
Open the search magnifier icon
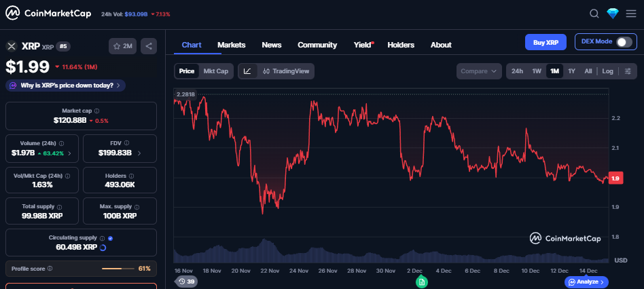pyautogui.click(x=594, y=14)
